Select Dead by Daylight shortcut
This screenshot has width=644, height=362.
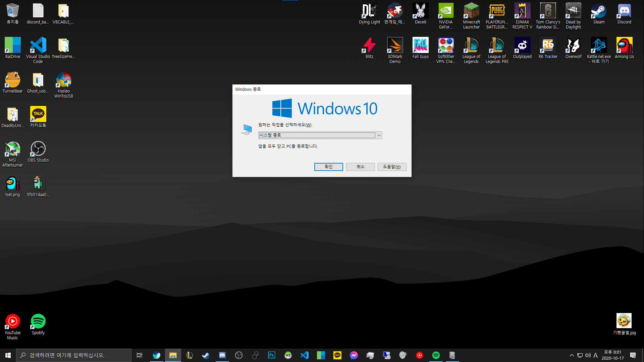[x=573, y=16]
